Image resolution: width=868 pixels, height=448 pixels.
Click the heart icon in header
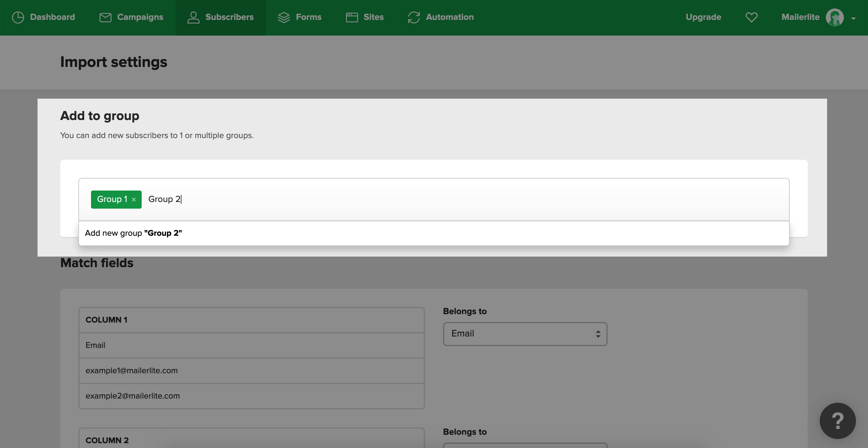coord(751,17)
